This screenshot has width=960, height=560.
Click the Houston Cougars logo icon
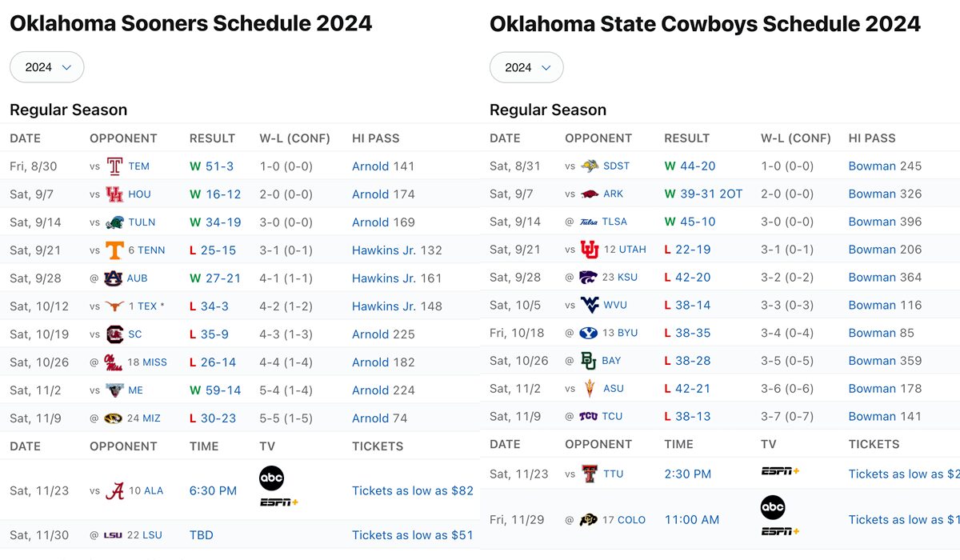tap(114, 194)
